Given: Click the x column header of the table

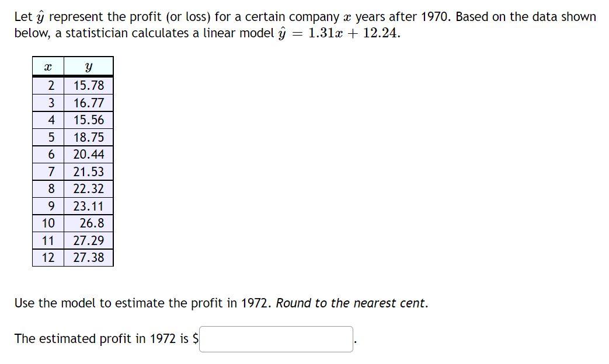Looking at the screenshot, I should pos(47,66).
